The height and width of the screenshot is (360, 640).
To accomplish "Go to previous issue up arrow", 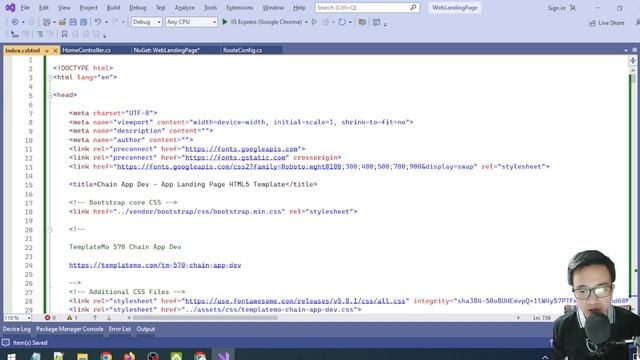I will click(x=95, y=318).
